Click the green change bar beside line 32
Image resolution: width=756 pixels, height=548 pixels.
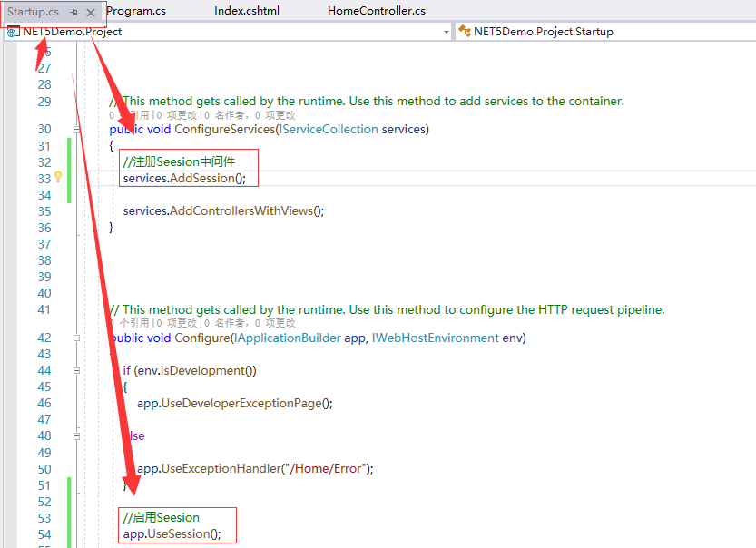coord(69,161)
